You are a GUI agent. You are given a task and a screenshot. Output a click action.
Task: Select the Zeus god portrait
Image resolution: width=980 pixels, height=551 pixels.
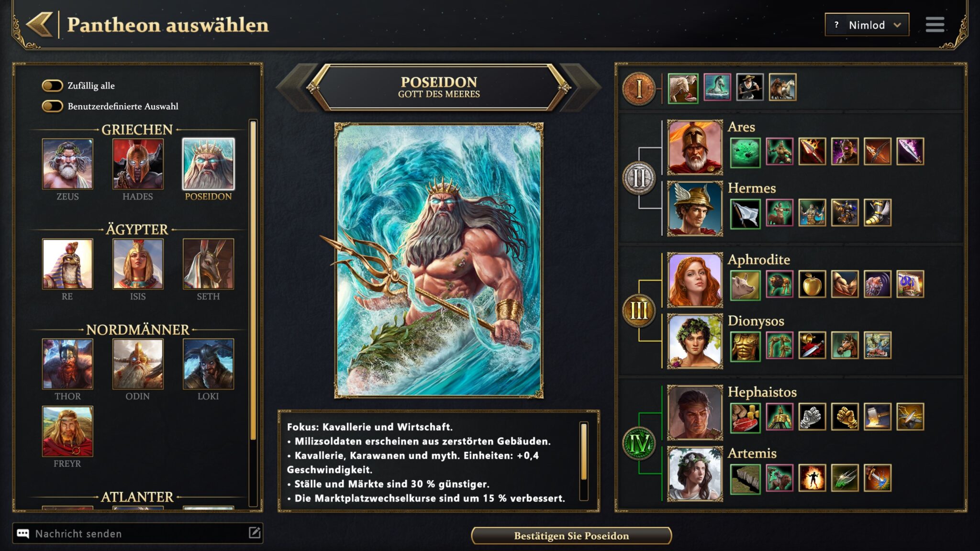coord(67,164)
